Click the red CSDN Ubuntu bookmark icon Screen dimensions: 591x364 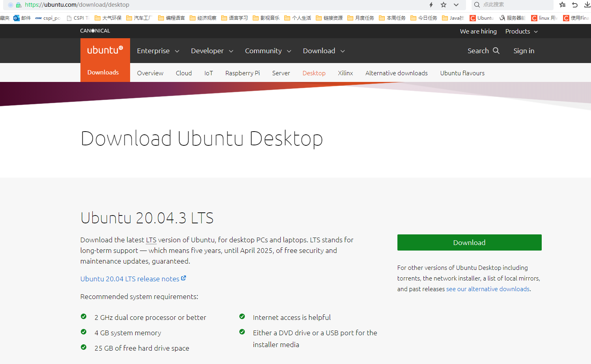point(472,18)
